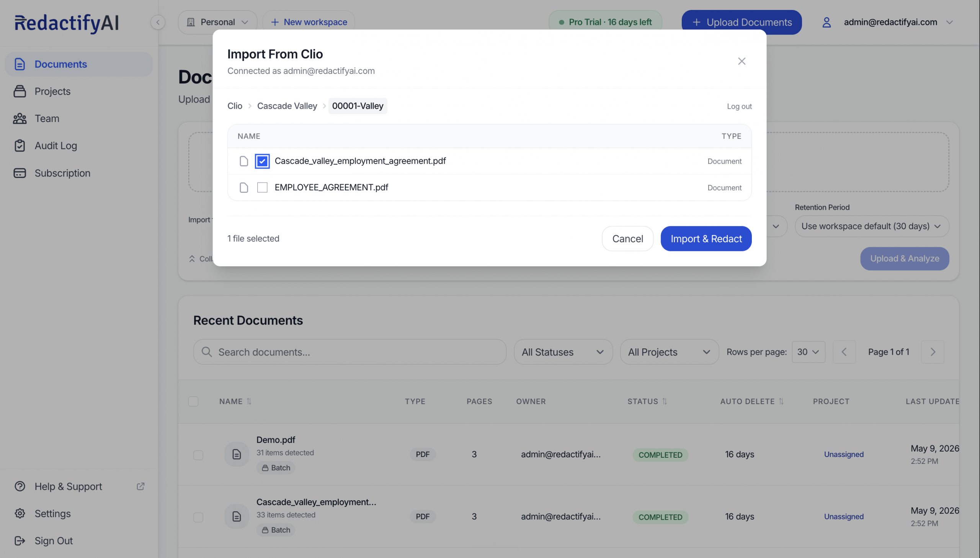The image size is (980, 558).
Task: Open the Personal workspace dropdown
Action: pyautogui.click(x=217, y=22)
